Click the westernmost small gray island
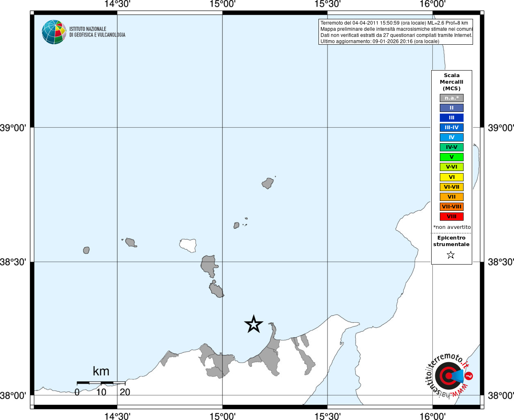The image size is (514, 420). 86,250
